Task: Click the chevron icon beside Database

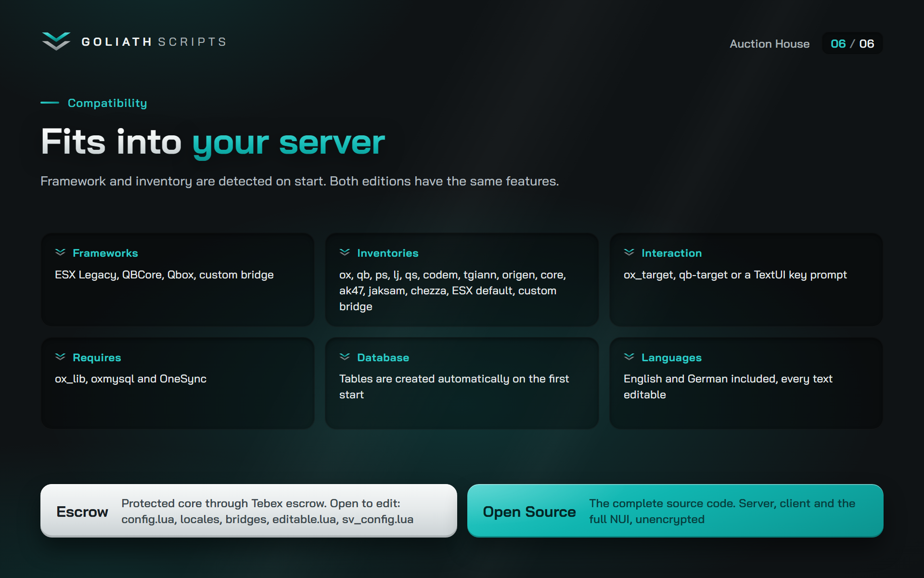Action: click(345, 357)
